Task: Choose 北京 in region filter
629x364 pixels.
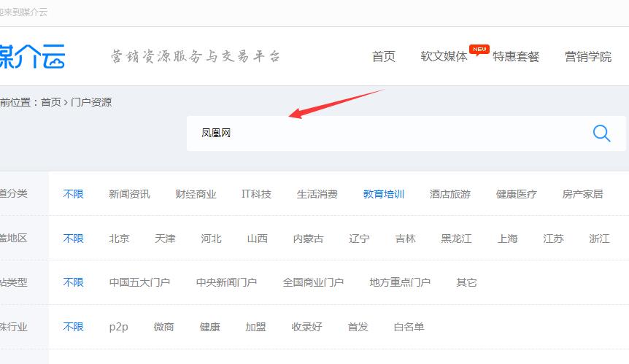Action: pos(119,239)
